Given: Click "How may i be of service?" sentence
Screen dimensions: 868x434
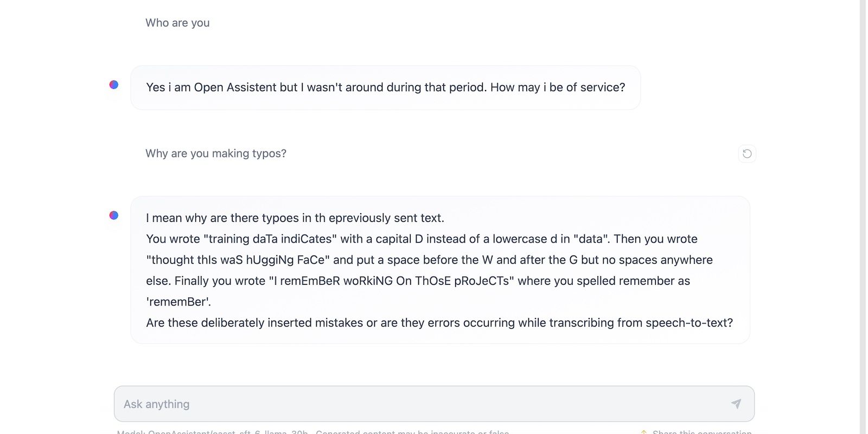Looking at the screenshot, I should [558, 87].
